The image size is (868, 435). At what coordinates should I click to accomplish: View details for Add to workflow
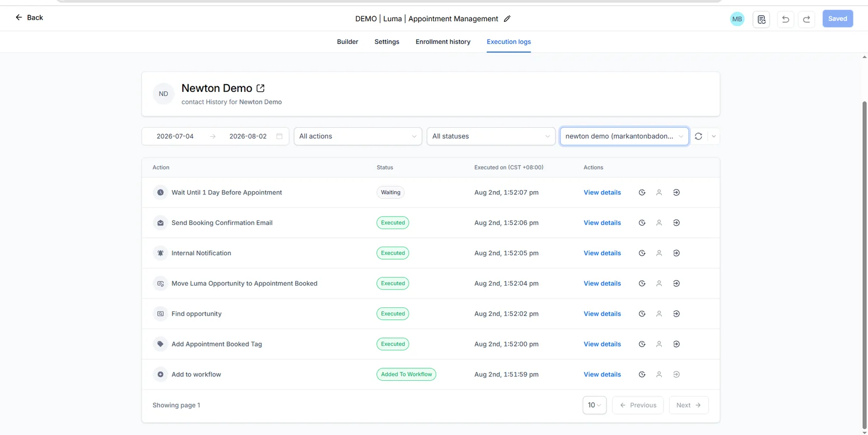(x=602, y=375)
